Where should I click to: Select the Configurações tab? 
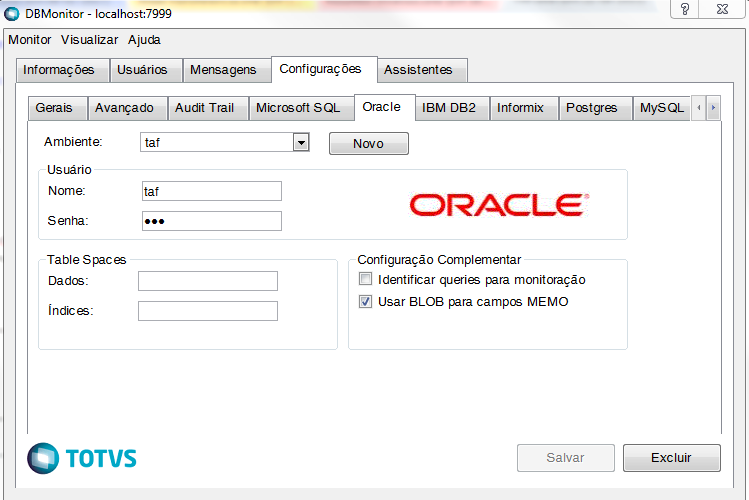tap(324, 69)
